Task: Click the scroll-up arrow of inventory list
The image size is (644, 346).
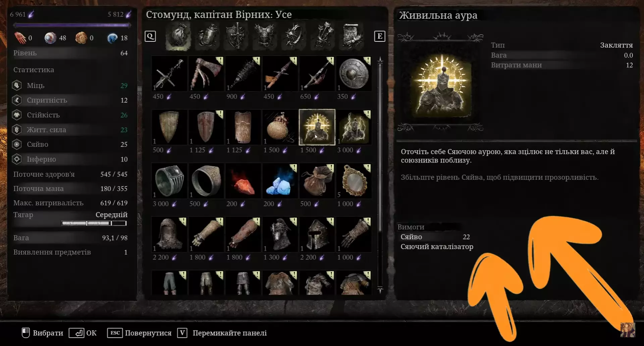Action: pos(380,60)
